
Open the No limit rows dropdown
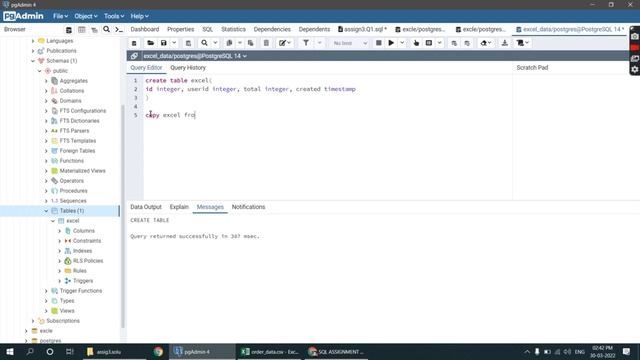coord(350,43)
